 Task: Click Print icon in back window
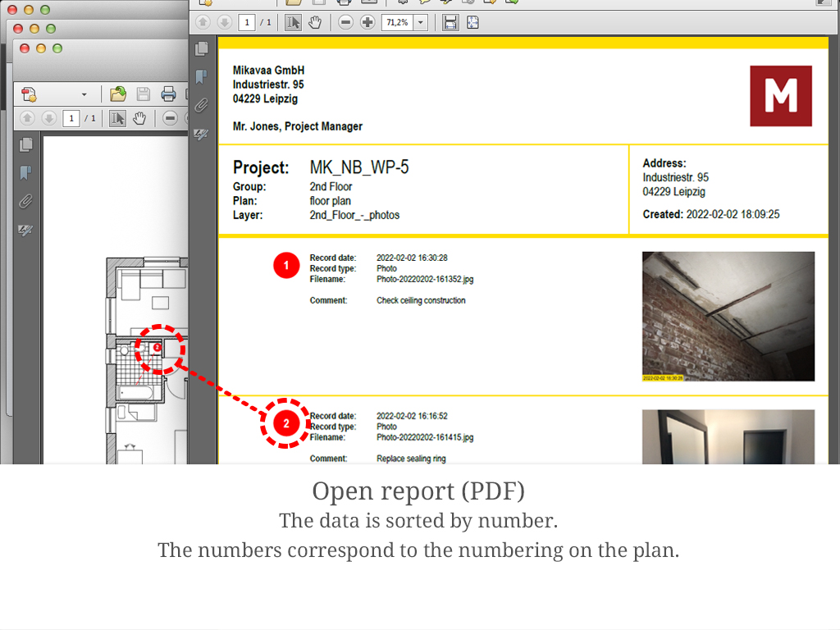point(168,94)
